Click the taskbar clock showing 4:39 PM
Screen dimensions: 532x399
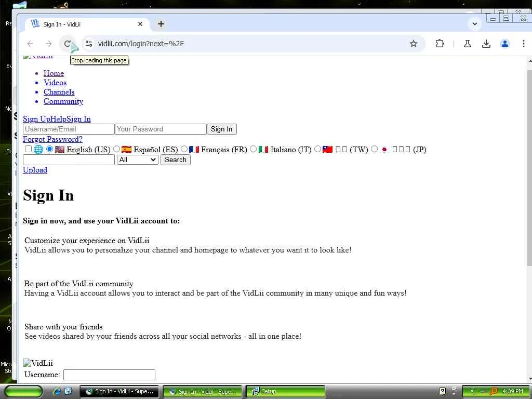click(513, 391)
